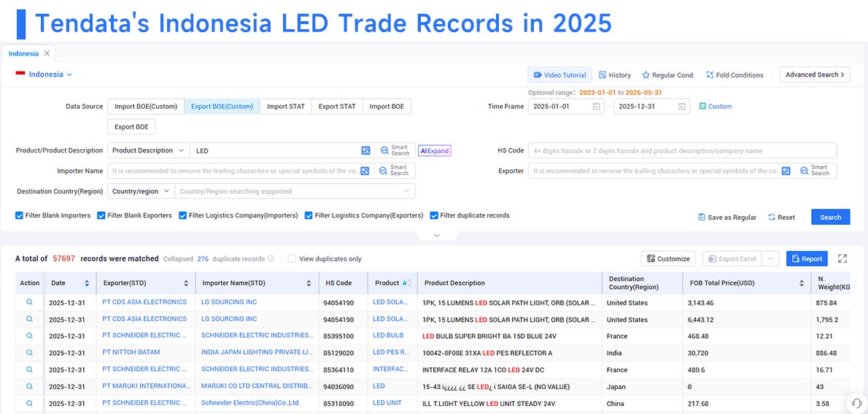Select Export STAT data source

[337, 107]
